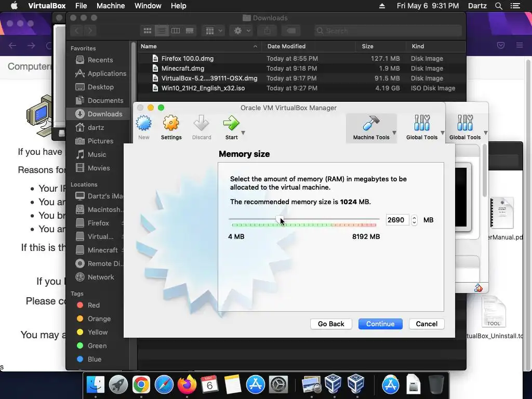Open Launchpad from the Dock
The image size is (532, 399).
(118, 384)
